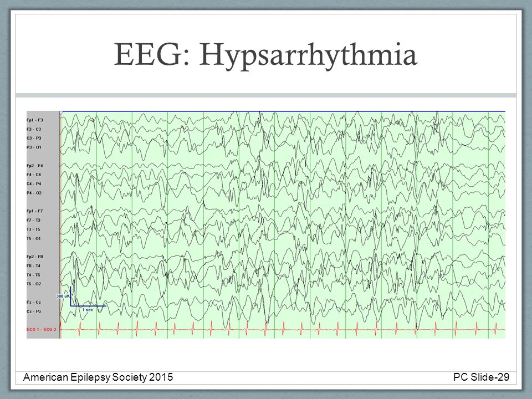The height and width of the screenshot is (399, 532).
Task: Select the 'Cz - Pz' channel label
Action: pyautogui.click(x=34, y=311)
